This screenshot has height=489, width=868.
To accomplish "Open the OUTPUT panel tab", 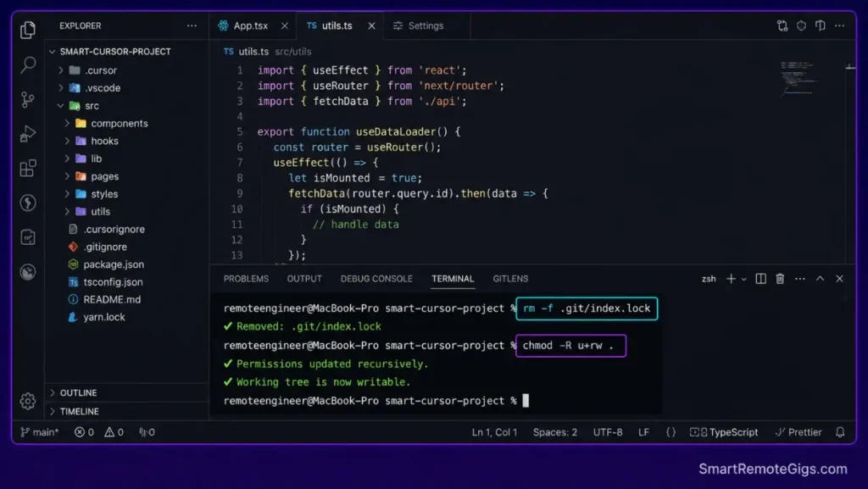I will point(304,279).
